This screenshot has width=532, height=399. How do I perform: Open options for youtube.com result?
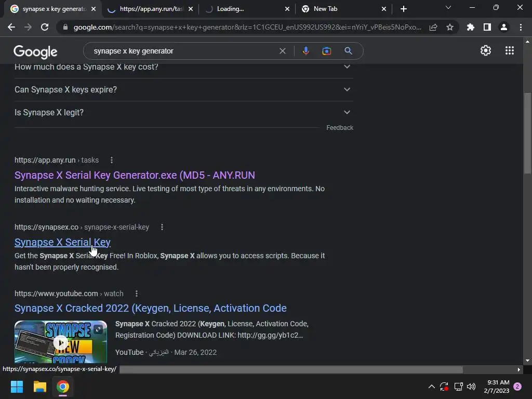137,294
